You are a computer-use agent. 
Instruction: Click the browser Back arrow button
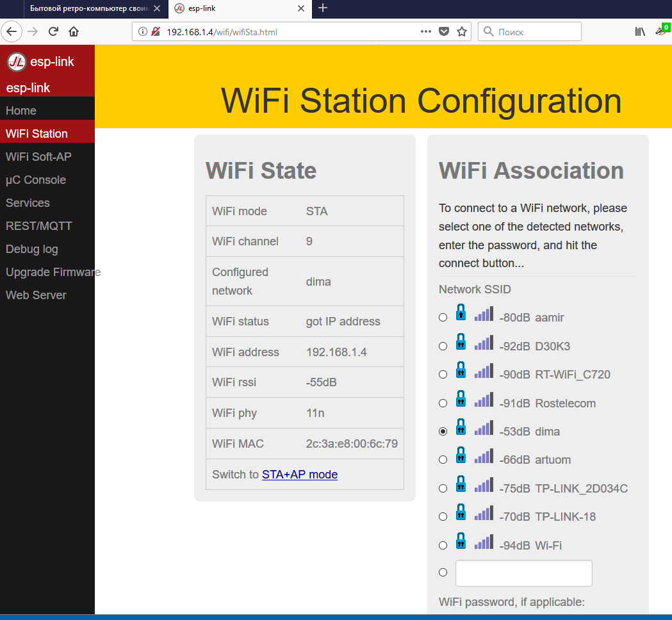coord(12,31)
